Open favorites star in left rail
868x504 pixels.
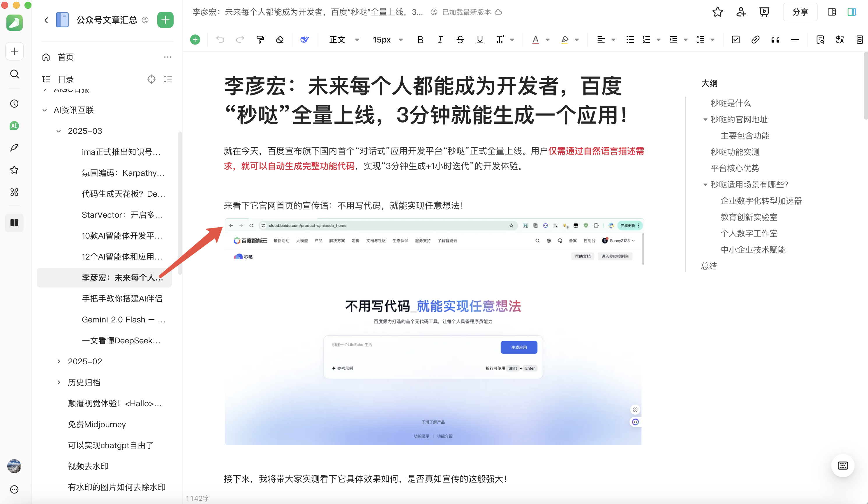point(14,170)
